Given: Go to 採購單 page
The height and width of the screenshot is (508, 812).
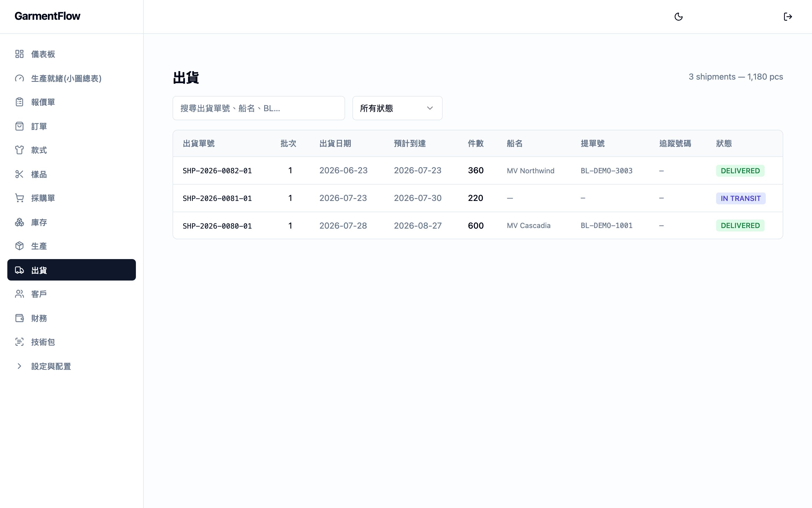Looking at the screenshot, I should pyautogui.click(x=71, y=198).
